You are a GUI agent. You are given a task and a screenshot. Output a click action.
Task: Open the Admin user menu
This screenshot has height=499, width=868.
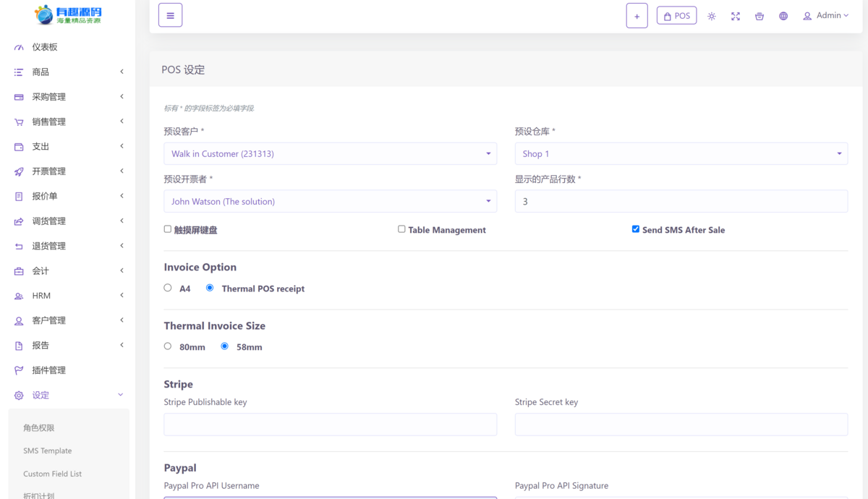pyautogui.click(x=825, y=16)
